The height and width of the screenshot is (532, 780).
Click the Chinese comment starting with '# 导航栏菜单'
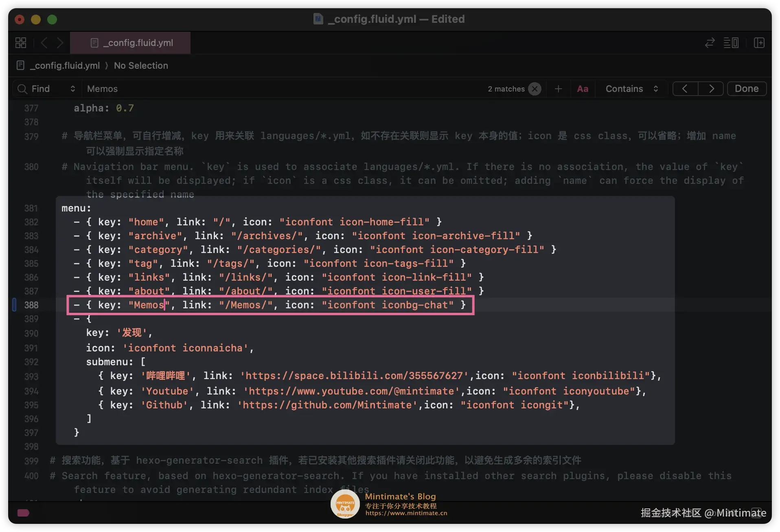(399, 143)
